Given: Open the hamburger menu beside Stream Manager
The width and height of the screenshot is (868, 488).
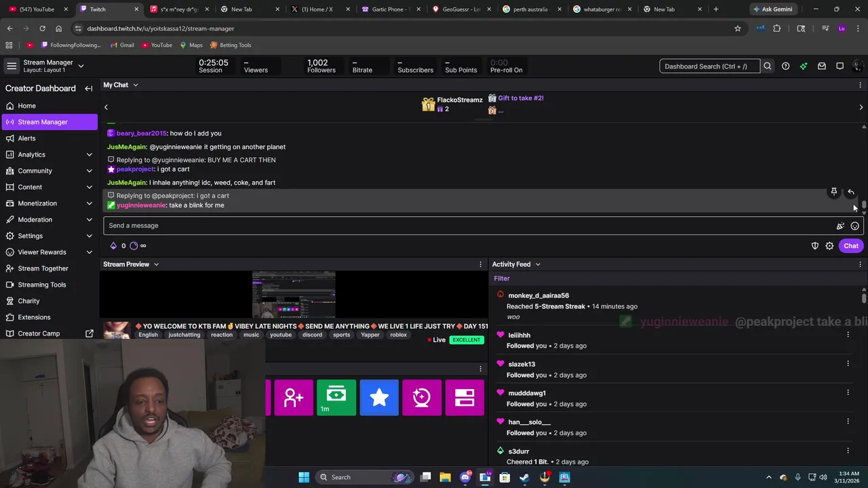Looking at the screenshot, I should tap(12, 66).
